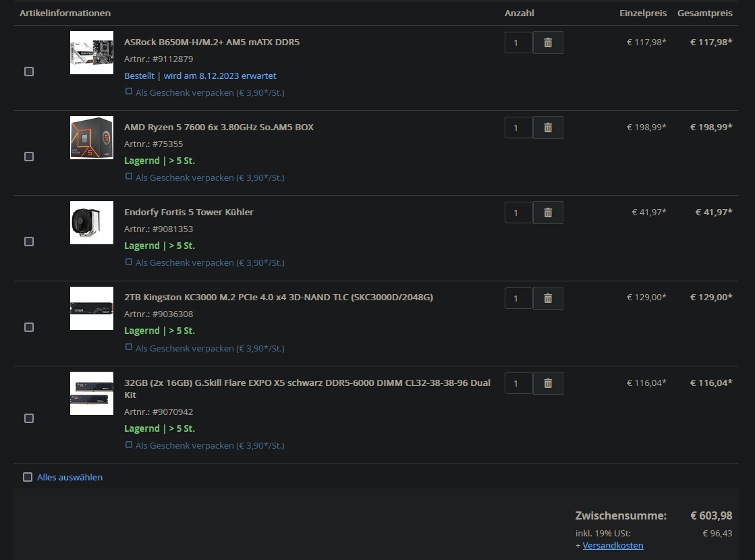Delete Kingston KC3000 SSD using trash icon
Viewport: 755px width, 560px height.
548,298
